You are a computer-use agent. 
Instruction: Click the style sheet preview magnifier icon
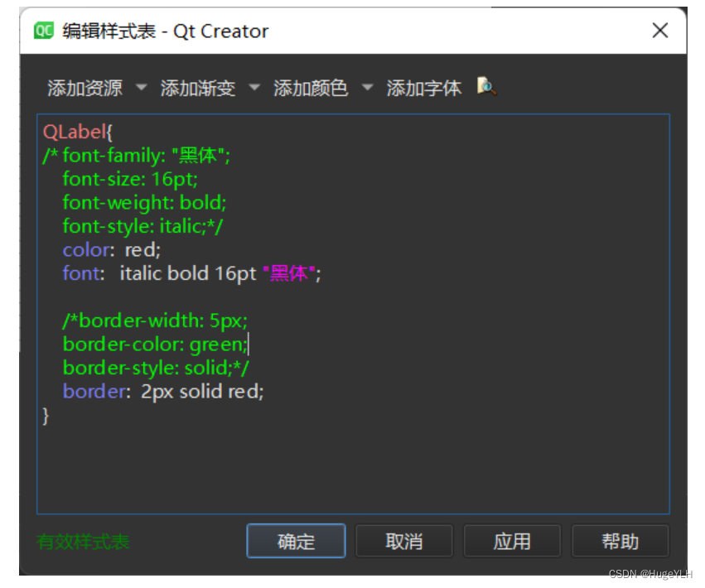[x=486, y=86]
